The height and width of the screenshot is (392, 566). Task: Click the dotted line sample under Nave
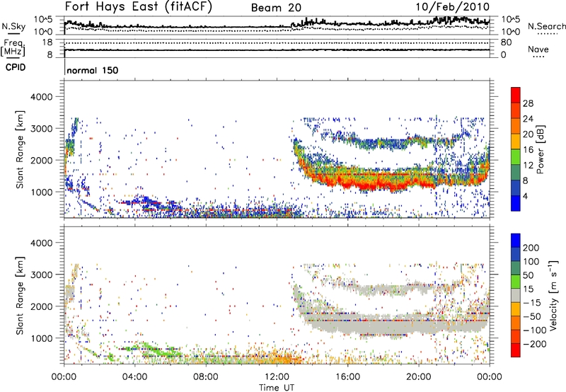[538, 57]
